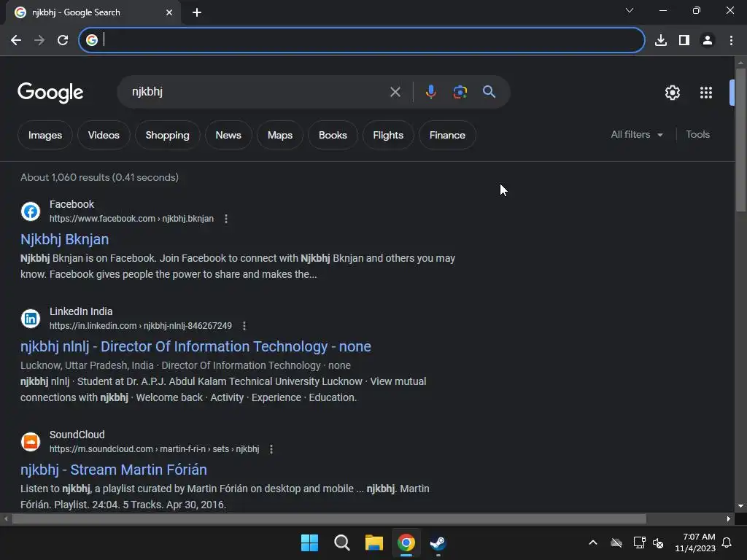747x560 pixels.
Task: Go back using browser back arrow
Action: [16, 40]
